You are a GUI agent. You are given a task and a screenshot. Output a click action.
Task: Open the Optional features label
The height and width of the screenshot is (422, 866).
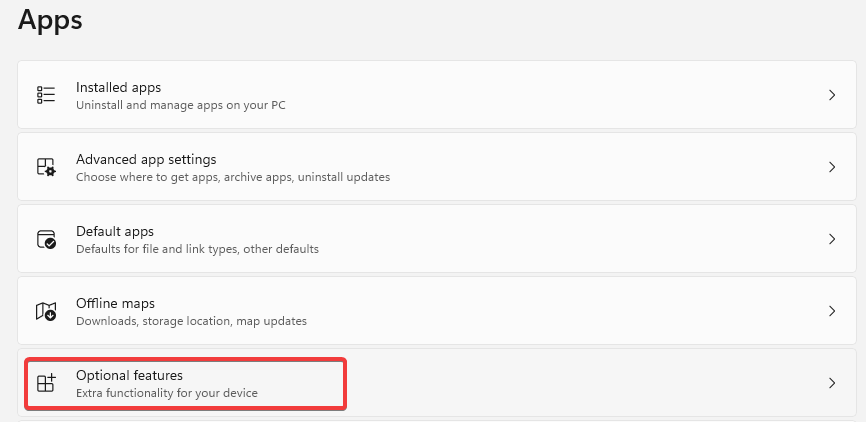pyautogui.click(x=129, y=375)
